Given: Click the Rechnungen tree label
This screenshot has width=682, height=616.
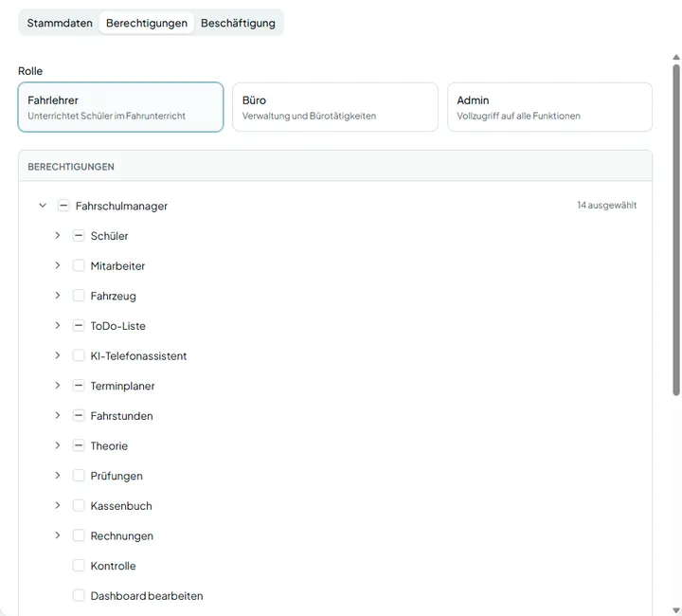Looking at the screenshot, I should tap(122, 536).
